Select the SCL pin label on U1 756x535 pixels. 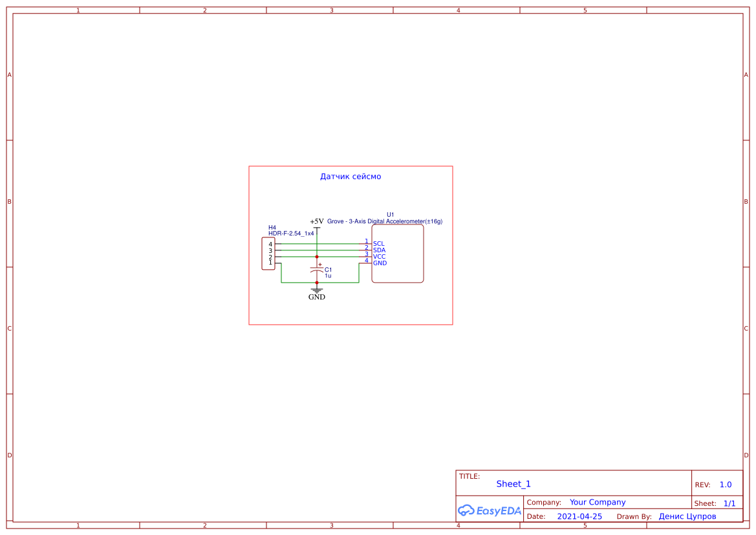point(379,244)
